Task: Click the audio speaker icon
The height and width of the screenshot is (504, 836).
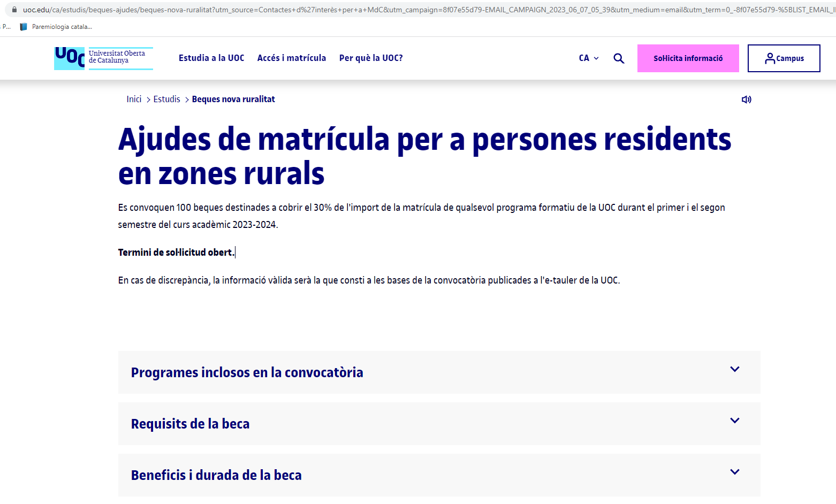Action: point(746,100)
